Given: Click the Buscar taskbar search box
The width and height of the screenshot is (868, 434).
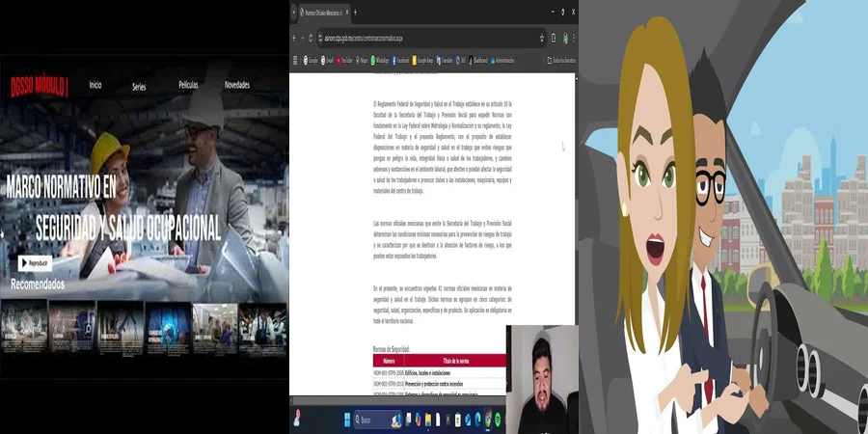Looking at the screenshot, I should click(x=377, y=420).
